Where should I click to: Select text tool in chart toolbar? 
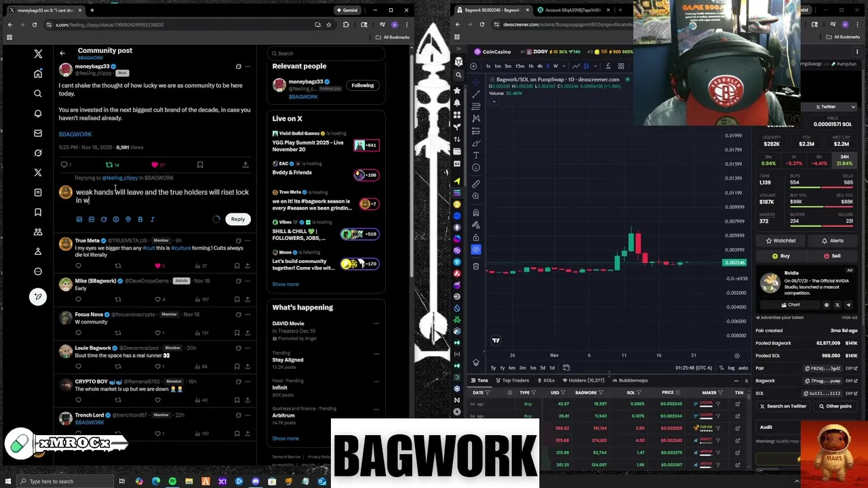click(x=476, y=155)
